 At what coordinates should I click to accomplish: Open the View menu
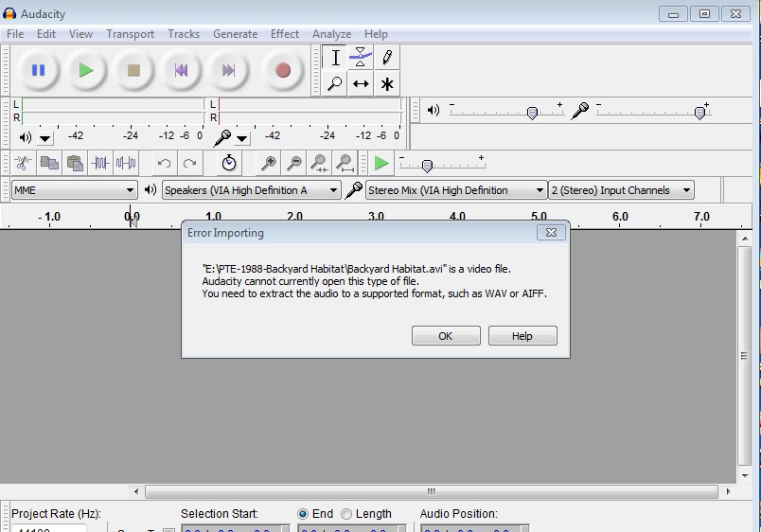[80, 34]
